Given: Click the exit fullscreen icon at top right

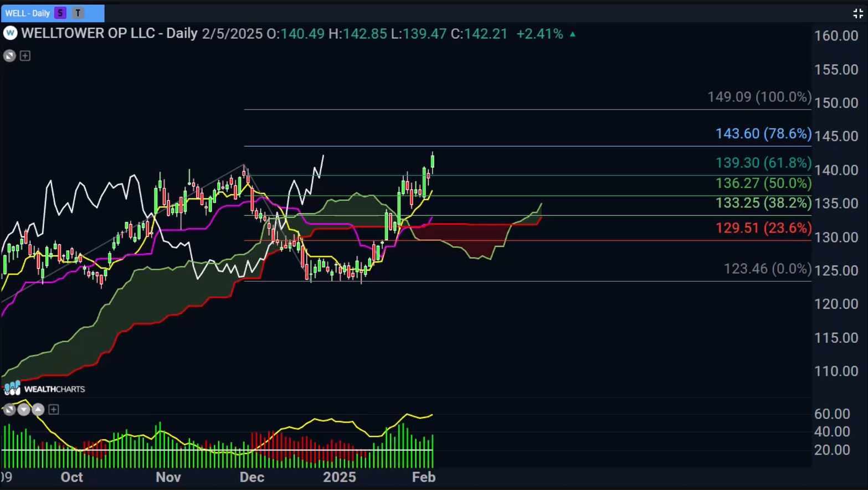Looking at the screenshot, I should (858, 14).
